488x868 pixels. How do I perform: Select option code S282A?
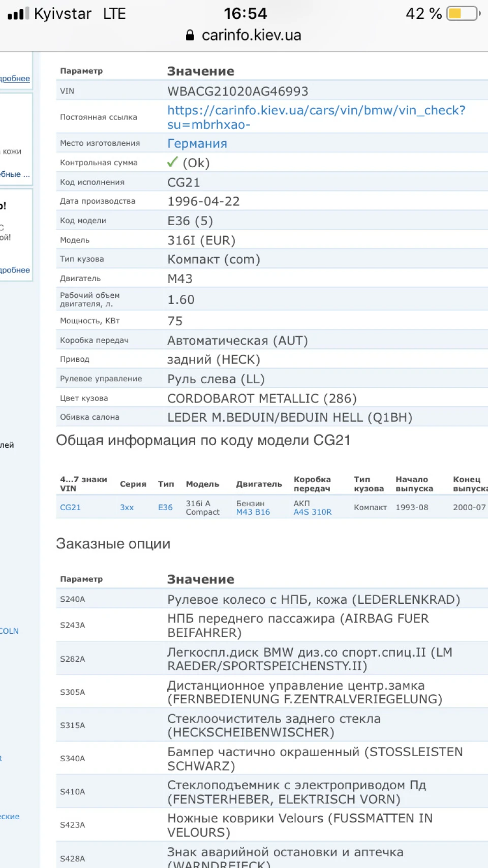coord(73,659)
